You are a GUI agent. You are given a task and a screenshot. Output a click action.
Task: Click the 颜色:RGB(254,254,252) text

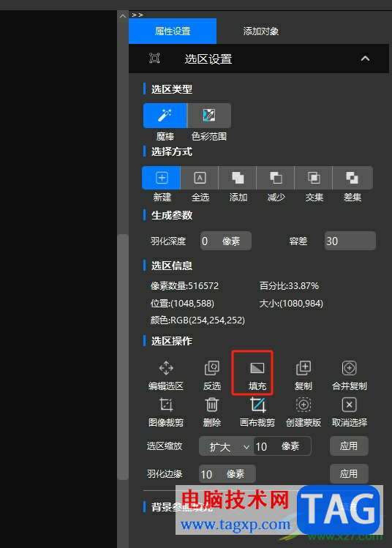[x=197, y=320]
